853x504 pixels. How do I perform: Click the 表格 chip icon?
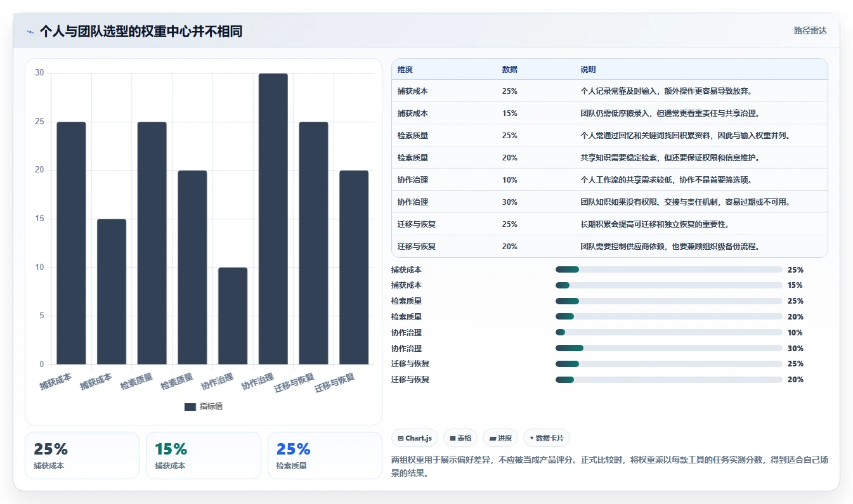[453, 438]
